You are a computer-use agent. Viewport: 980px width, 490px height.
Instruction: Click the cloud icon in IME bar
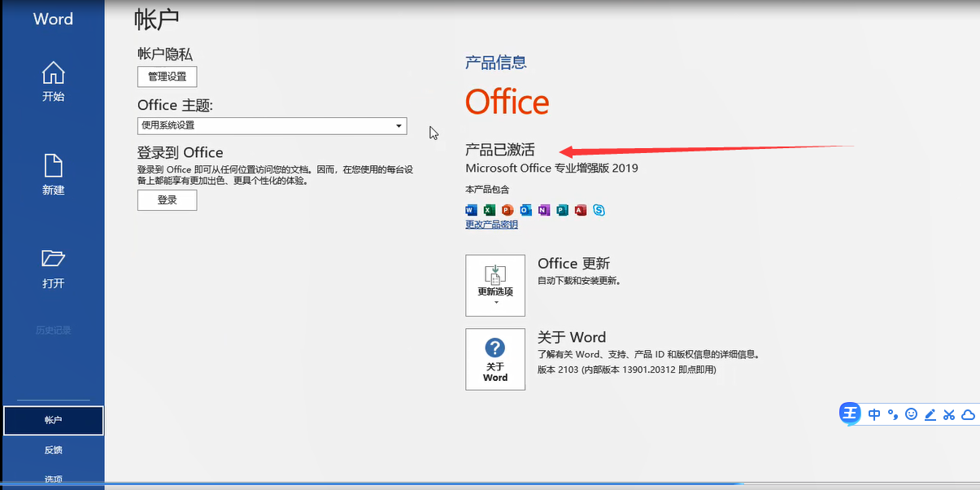pos(968,414)
